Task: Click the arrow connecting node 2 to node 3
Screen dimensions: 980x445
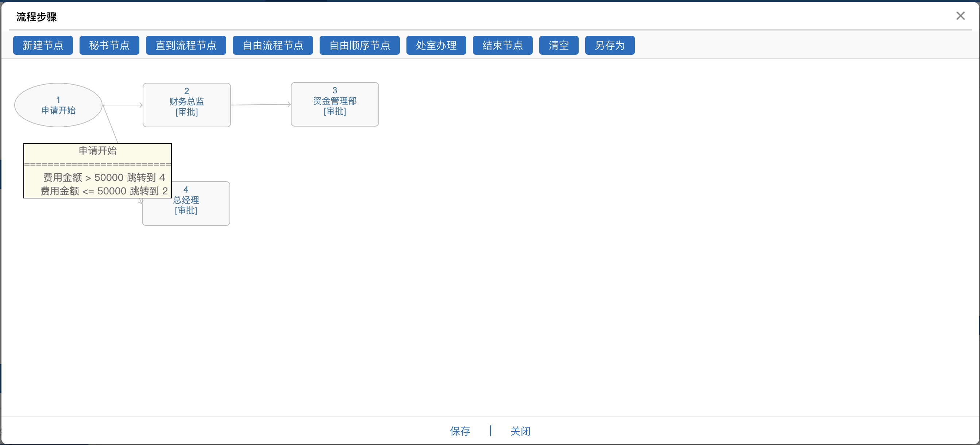Action: point(261,105)
